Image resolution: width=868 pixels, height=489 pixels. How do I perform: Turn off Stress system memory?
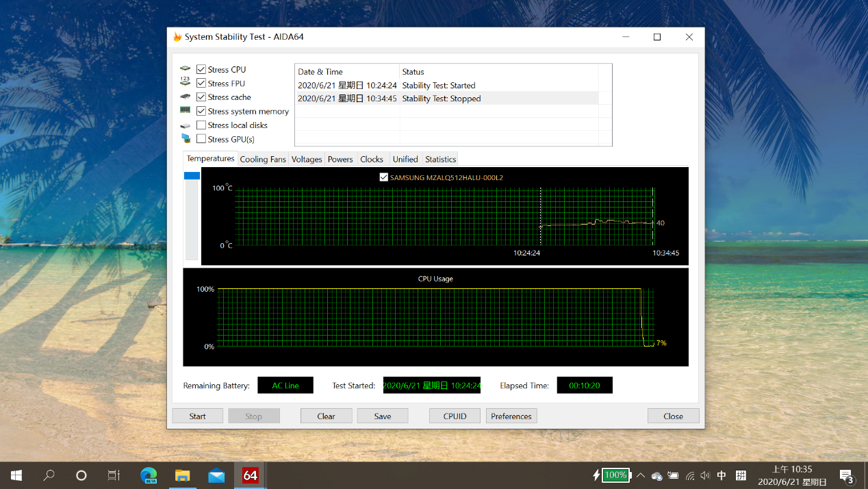[x=201, y=111]
